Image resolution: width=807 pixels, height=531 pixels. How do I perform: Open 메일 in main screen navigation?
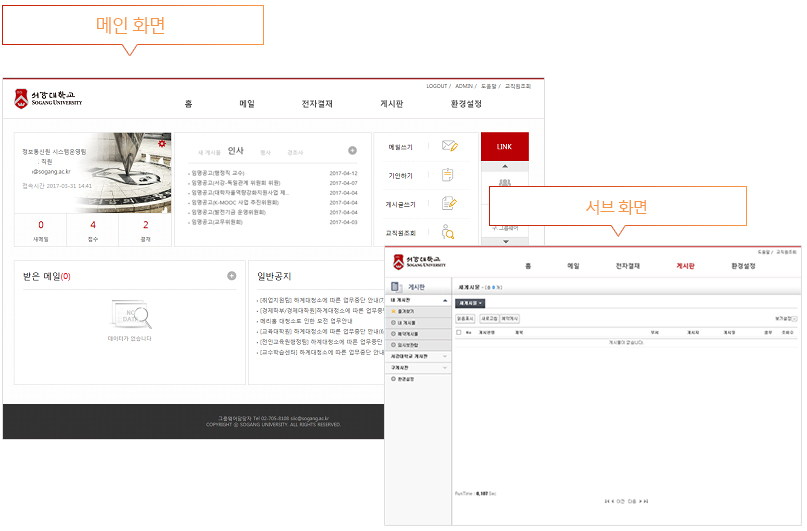[x=247, y=104]
